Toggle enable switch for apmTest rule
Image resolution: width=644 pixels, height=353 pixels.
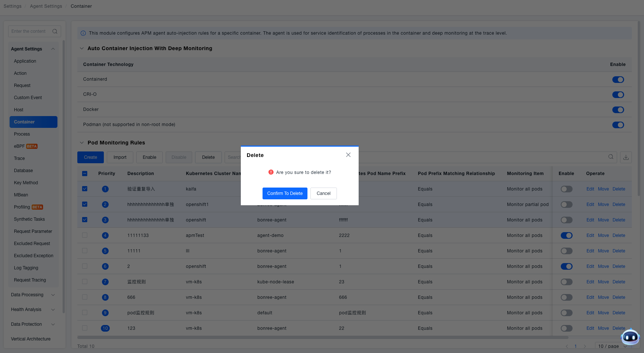566,235
